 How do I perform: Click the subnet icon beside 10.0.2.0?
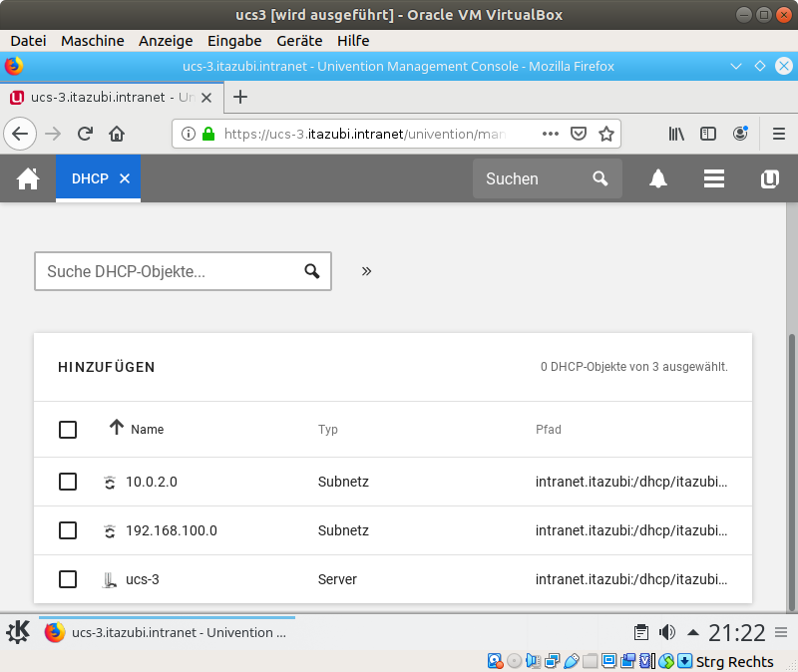click(110, 483)
